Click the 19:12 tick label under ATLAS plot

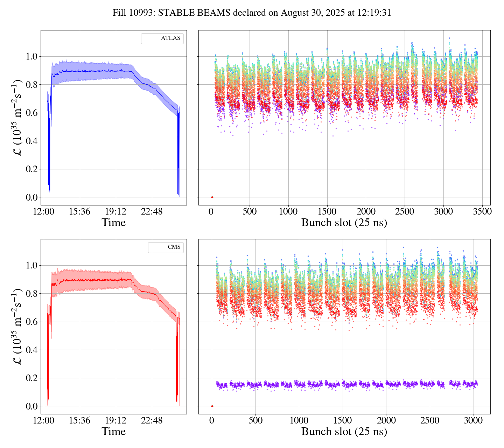tap(116, 212)
